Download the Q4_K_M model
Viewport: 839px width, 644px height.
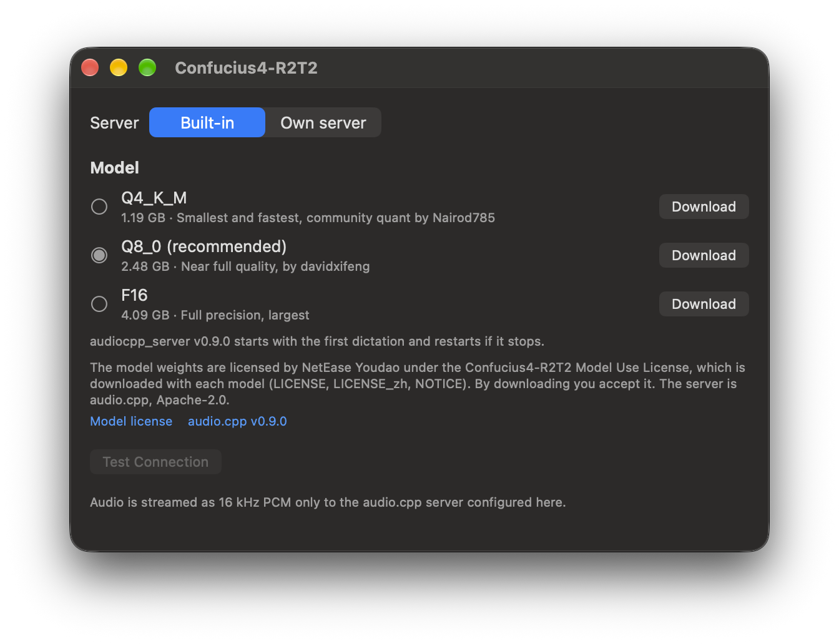pyautogui.click(x=704, y=207)
